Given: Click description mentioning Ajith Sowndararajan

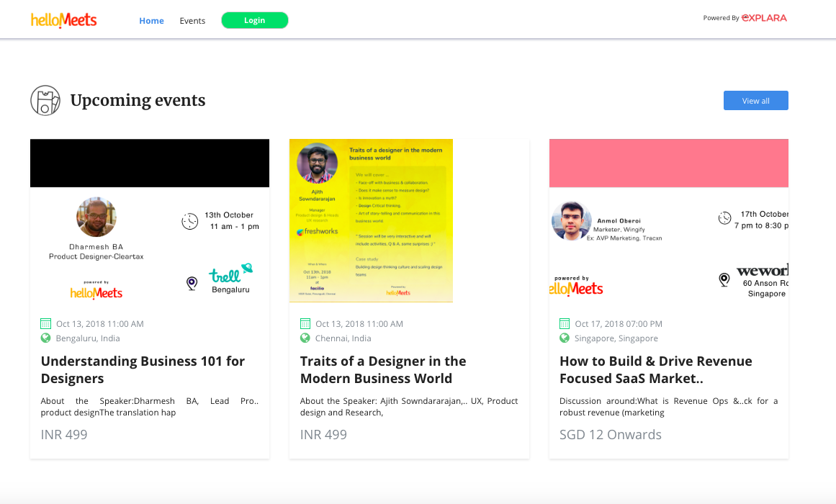Looking at the screenshot, I should [409, 407].
